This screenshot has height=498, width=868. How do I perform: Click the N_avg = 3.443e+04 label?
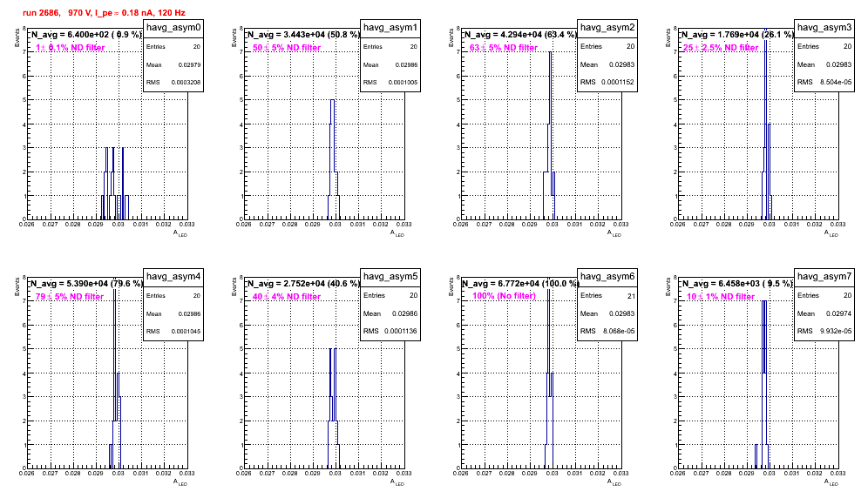[x=302, y=34]
